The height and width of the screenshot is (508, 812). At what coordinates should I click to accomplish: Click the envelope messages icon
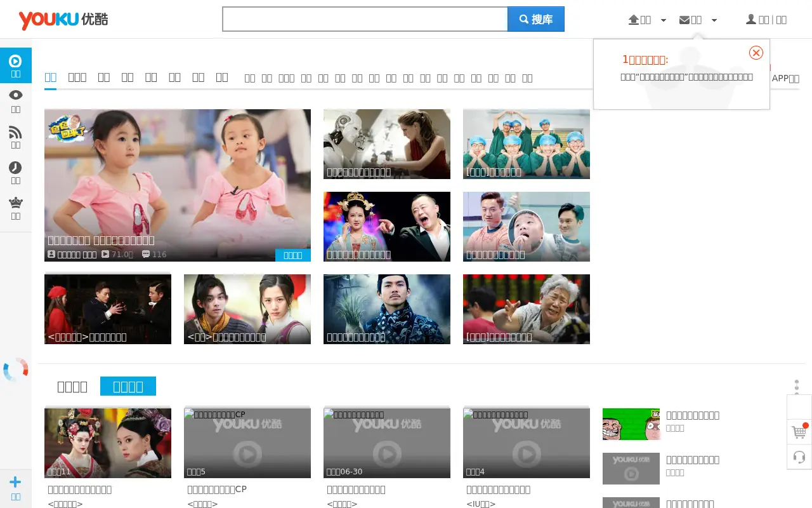[x=684, y=20]
